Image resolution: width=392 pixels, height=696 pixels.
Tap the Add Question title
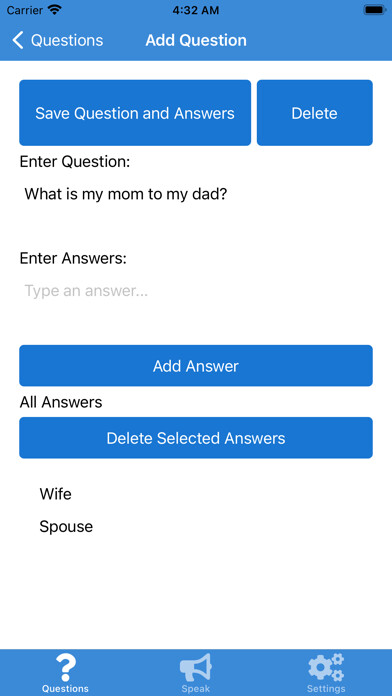click(x=196, y=40)
